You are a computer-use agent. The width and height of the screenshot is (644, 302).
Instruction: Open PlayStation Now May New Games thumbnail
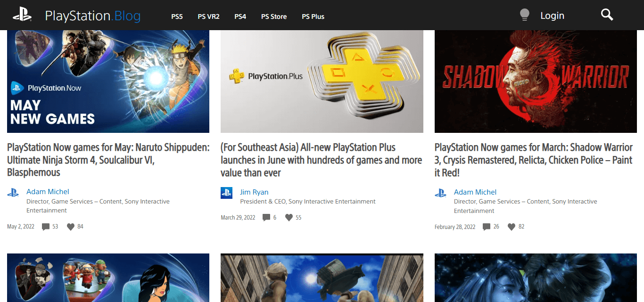coord(108,82)
